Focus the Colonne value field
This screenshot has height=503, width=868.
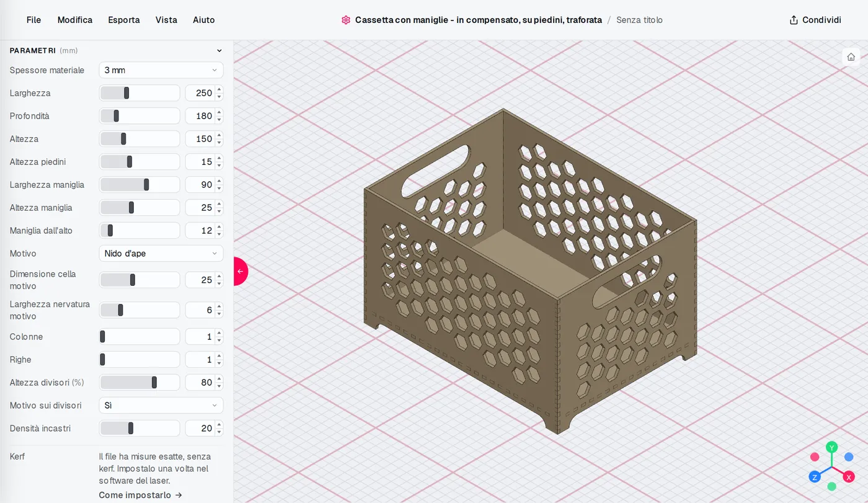[x=200, y=337]
